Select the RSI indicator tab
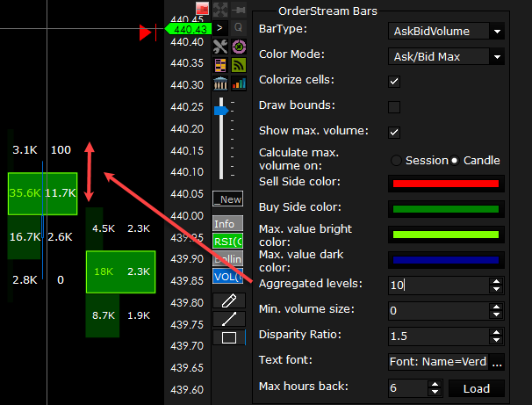The width and height of the screenshot is (532, 405). pyautogui.click(x=228, y=242)
